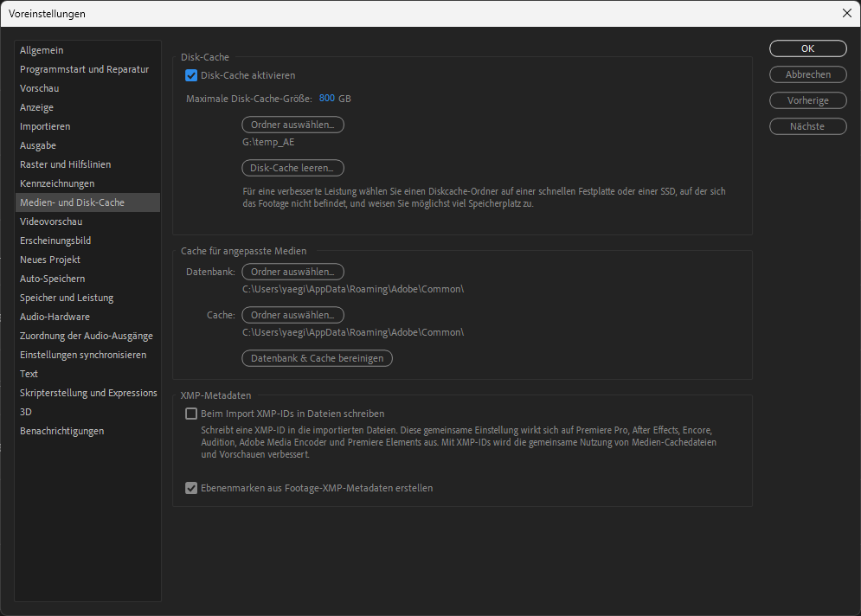Click the Nächste button
861x616 pixels.
[807, 126]
